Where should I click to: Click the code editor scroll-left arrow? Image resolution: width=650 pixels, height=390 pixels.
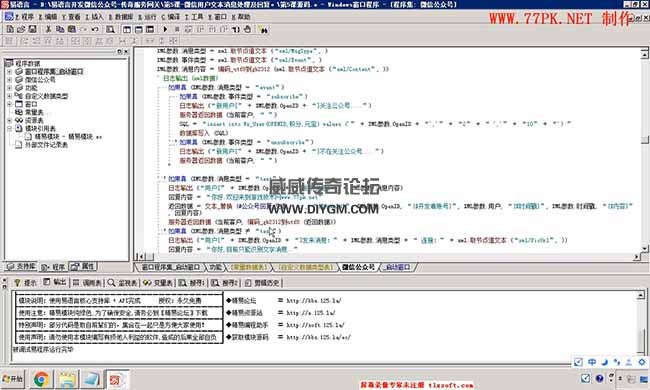141,257
